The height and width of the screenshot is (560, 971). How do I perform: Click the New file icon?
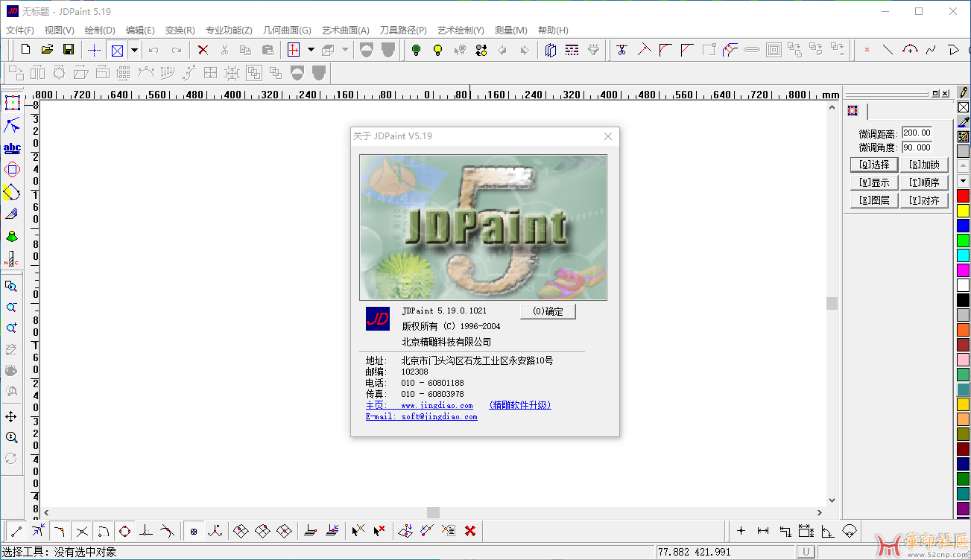point(25,50)
